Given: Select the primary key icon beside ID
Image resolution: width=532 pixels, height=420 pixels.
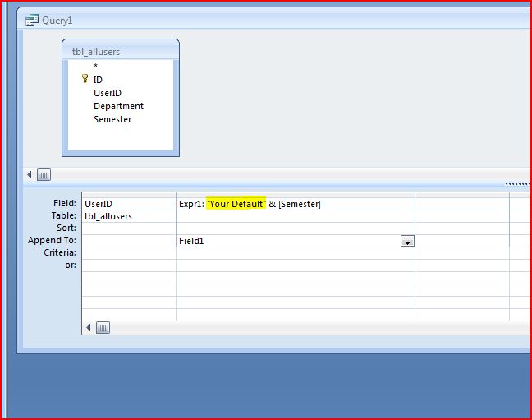Looking at the screenshot, I should [x=85, y=79].
